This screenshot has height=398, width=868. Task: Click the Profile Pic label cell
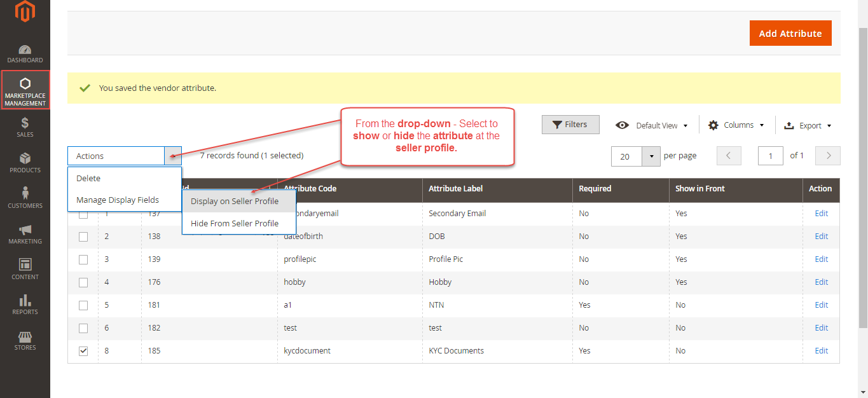pos(446,259)
